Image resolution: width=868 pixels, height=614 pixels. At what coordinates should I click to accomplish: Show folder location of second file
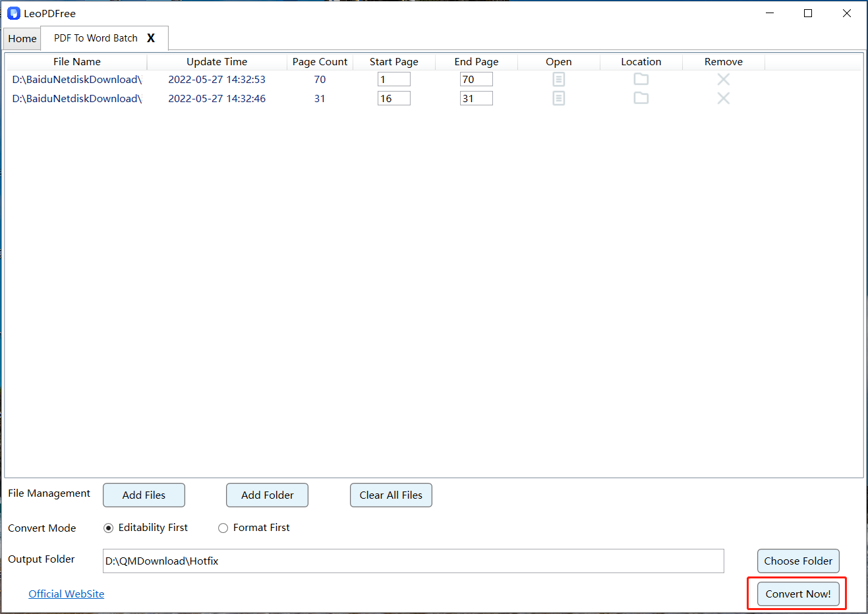[x=641, y=98]
